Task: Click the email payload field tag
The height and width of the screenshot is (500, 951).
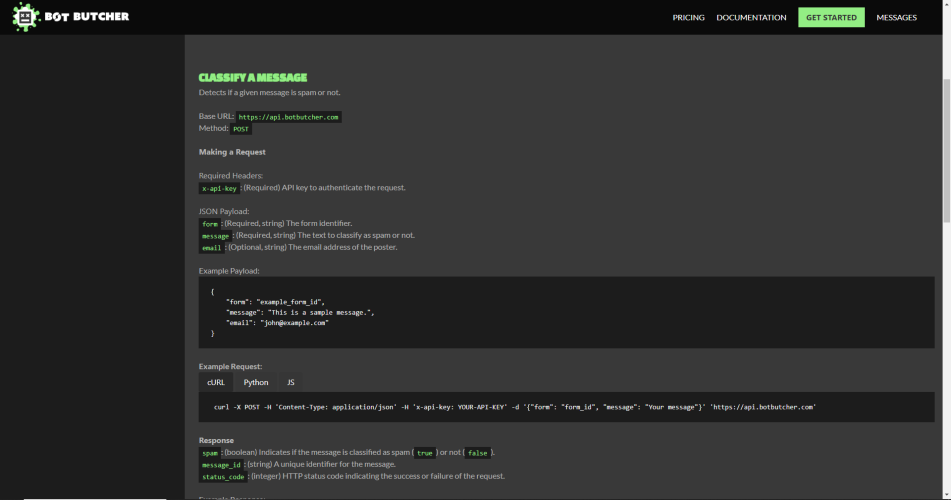Action: coord(212,248)
